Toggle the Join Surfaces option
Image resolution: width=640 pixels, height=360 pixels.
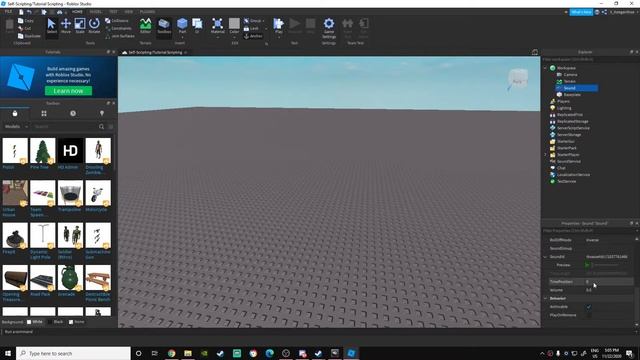[120, 36]
